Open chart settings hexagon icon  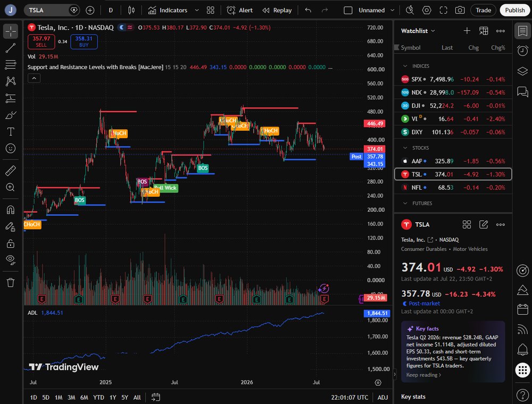point(427,10)
